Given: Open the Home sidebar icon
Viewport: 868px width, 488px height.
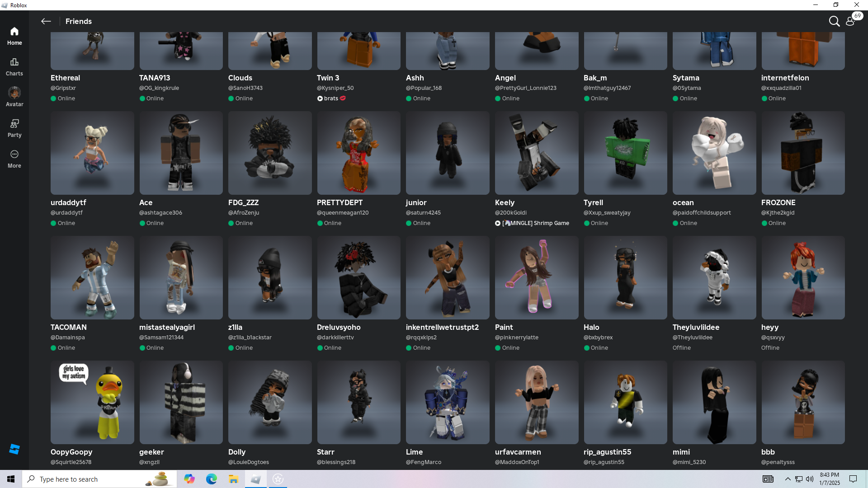Looking at the screenshot, I should 14,36.
